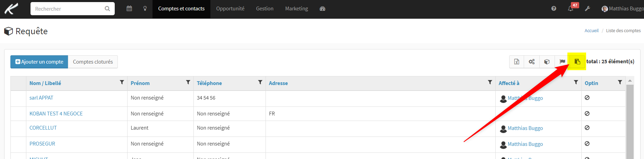Viewport: 644px width, 159px height.
Task: Click the lightbulb icon in navbar
Action: click(145, 9)
